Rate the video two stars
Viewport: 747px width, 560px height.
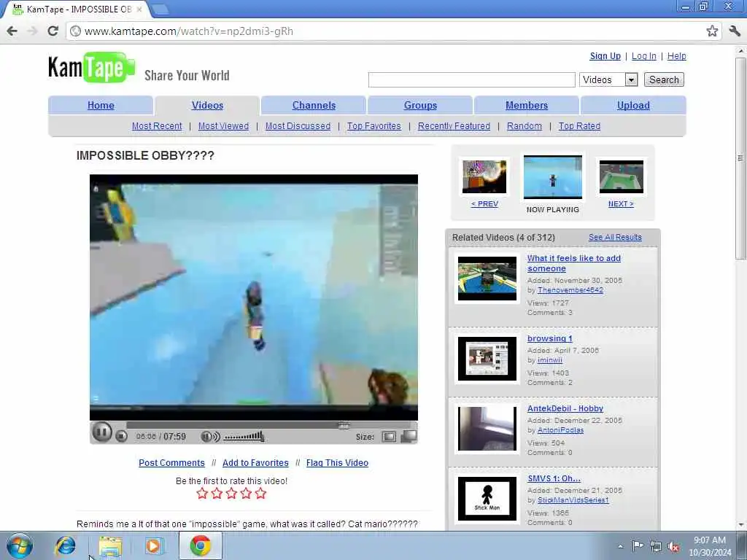point(217,494)
